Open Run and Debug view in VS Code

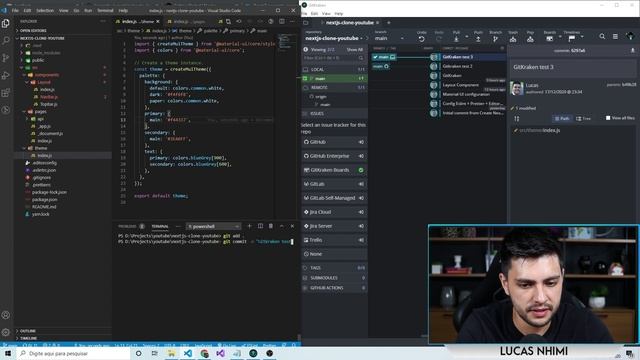(x=6, y=76)
